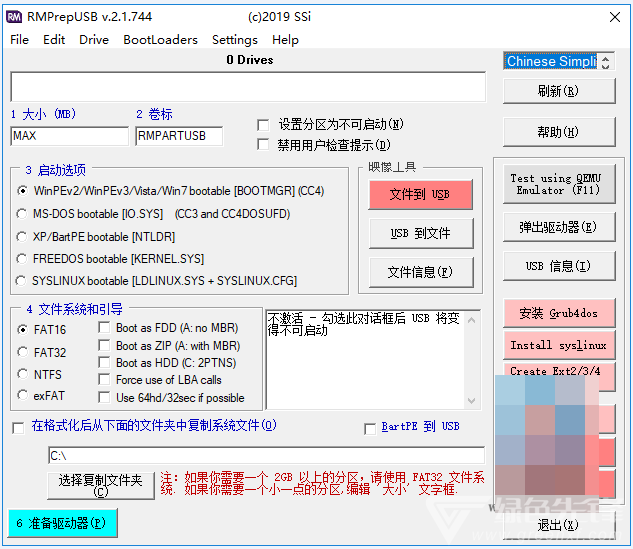Viewport: 633px width, 549px height.
Task: Enable 设置分区为不可启动(N) checkbox
Action: tap(263, 125)
